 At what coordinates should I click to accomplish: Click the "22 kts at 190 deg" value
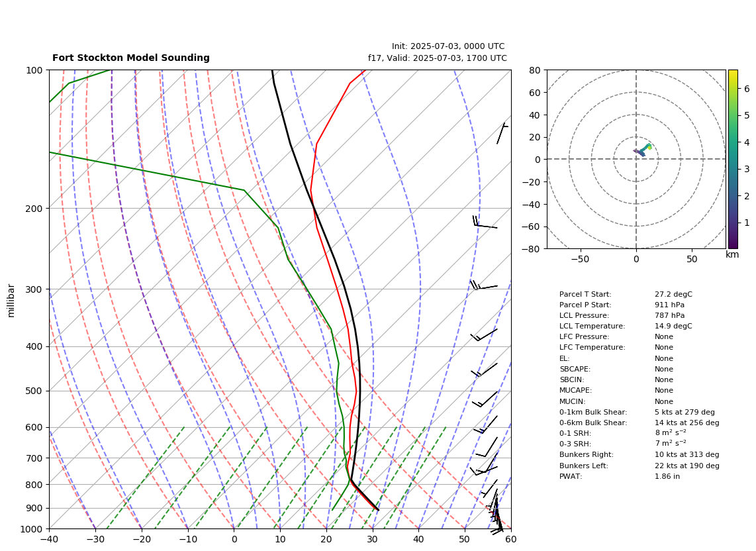[687, 466]
